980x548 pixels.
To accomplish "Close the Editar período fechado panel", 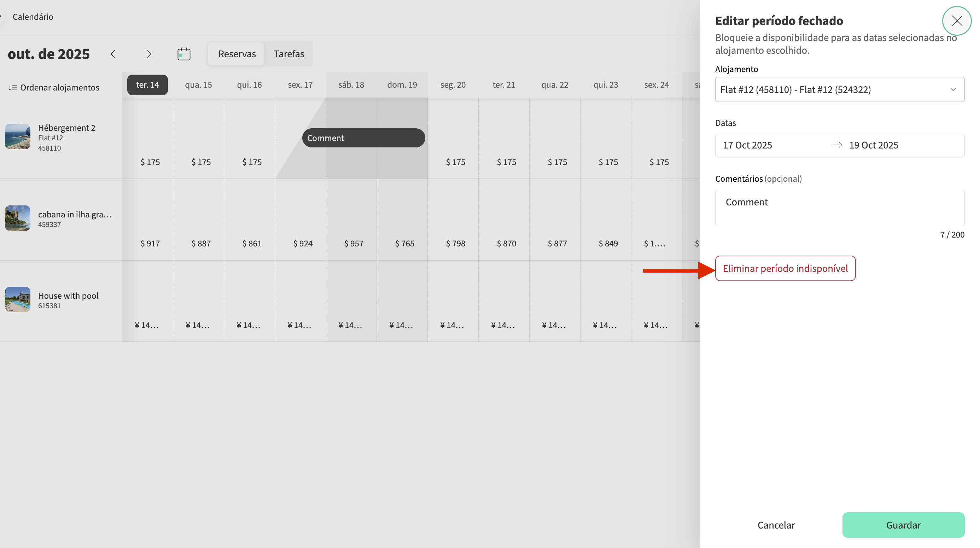I will pos(956,21).
